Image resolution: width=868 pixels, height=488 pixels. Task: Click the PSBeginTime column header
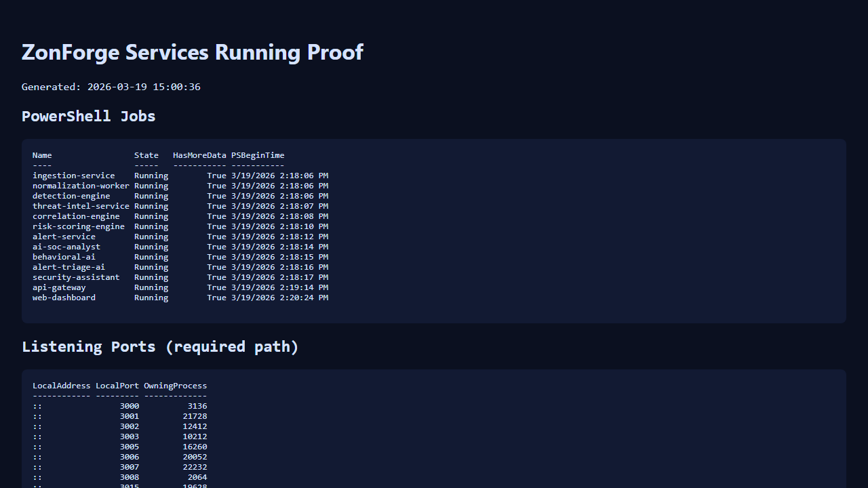click(258, 155)
